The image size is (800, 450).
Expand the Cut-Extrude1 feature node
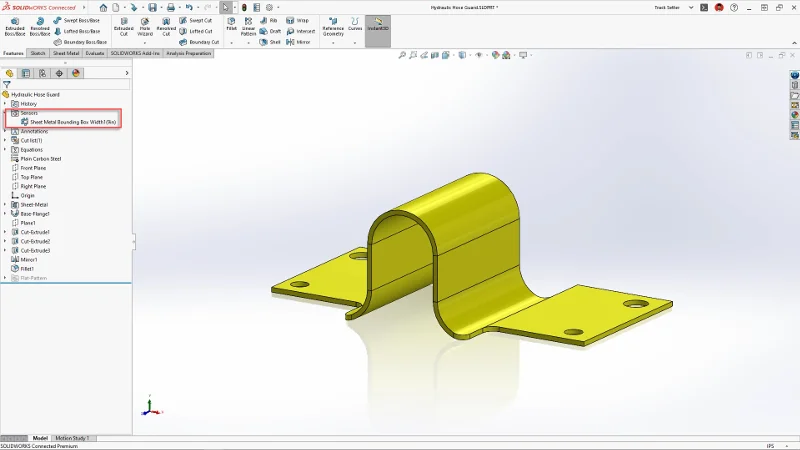point(5,232)
